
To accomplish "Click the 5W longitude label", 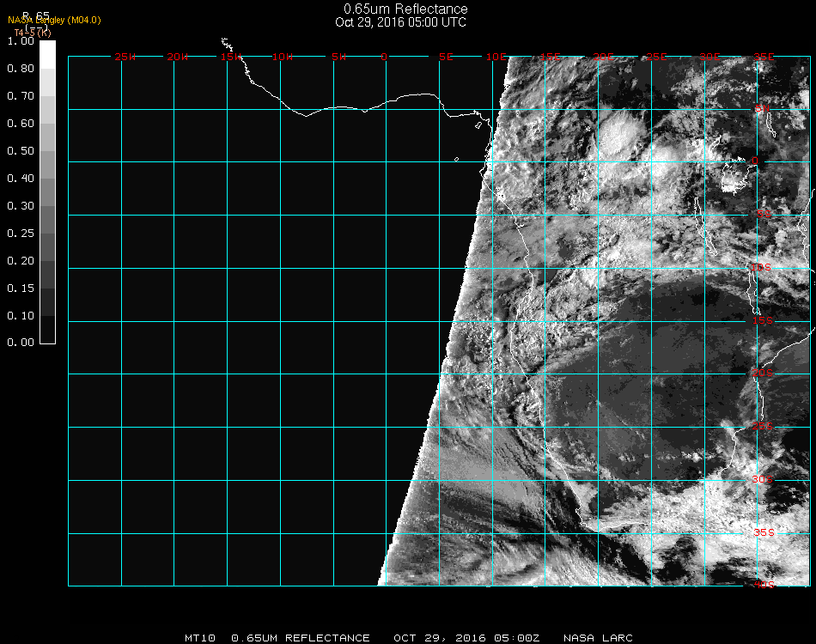I will tap(338, 57).
